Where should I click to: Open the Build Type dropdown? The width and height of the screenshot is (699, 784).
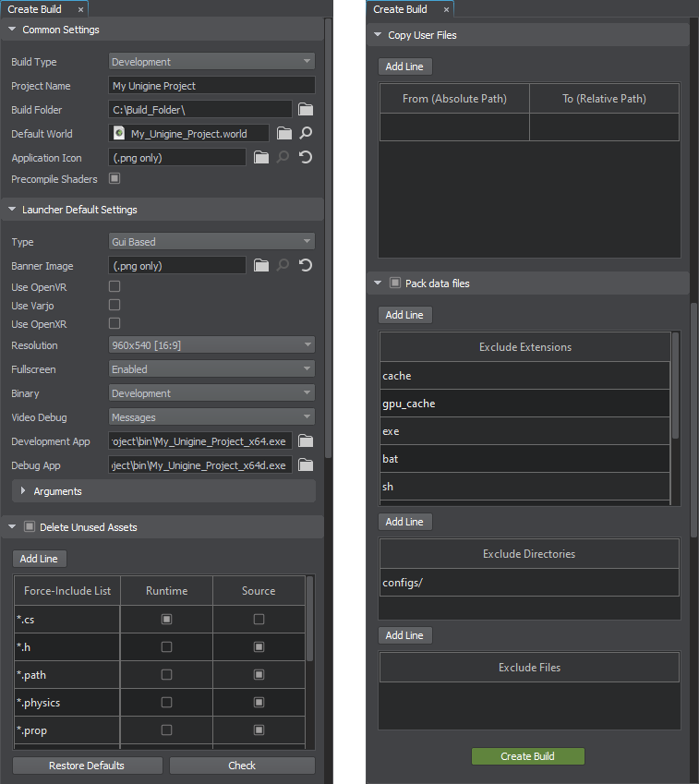(211, 62)
